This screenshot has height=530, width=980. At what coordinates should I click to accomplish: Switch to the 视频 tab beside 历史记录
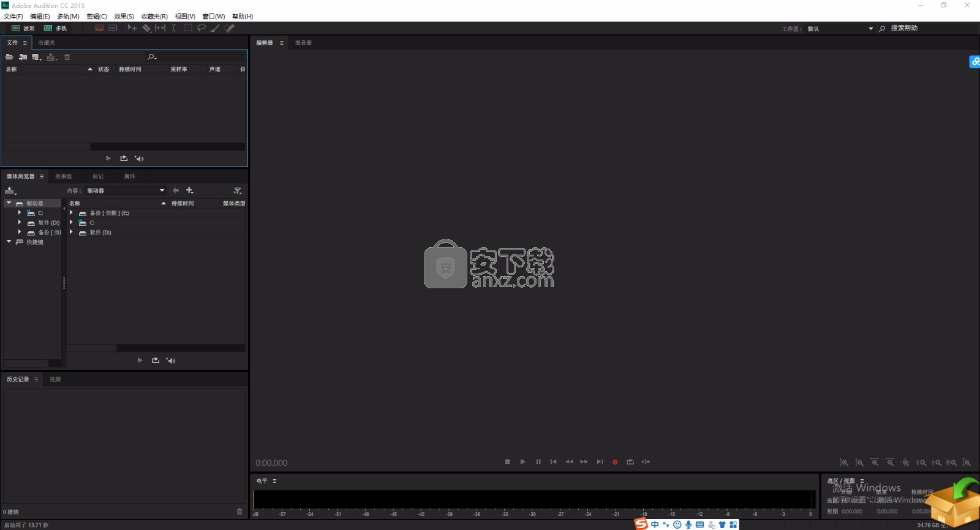(55, 379)
